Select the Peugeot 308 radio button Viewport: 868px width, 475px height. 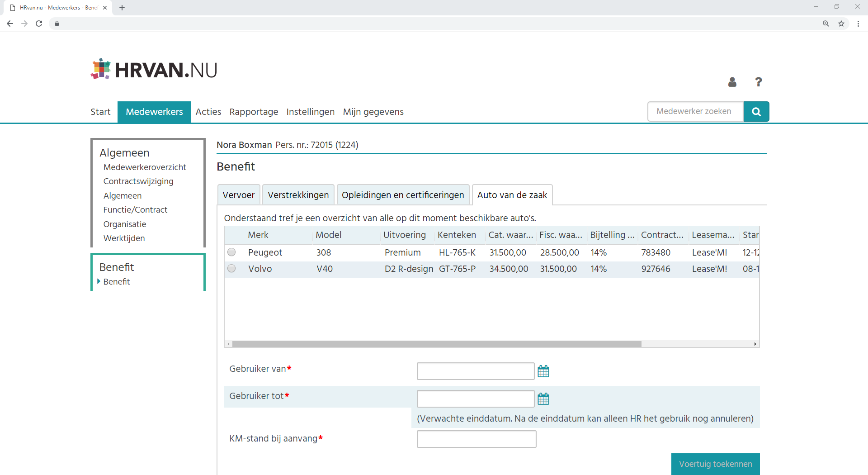(x=231, y=252)
